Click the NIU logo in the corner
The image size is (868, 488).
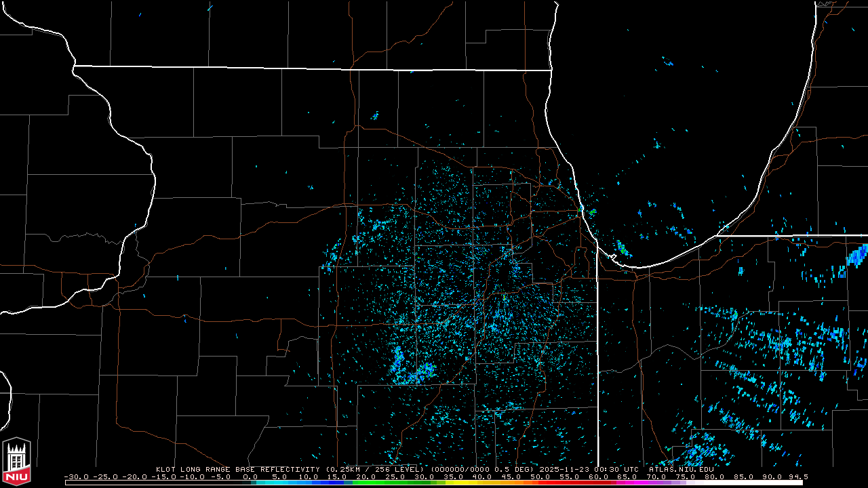16,462
